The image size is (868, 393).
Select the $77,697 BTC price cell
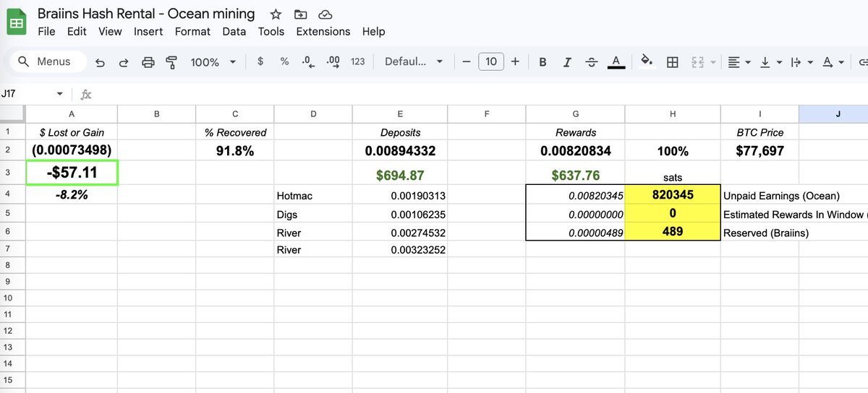(759, 151)
